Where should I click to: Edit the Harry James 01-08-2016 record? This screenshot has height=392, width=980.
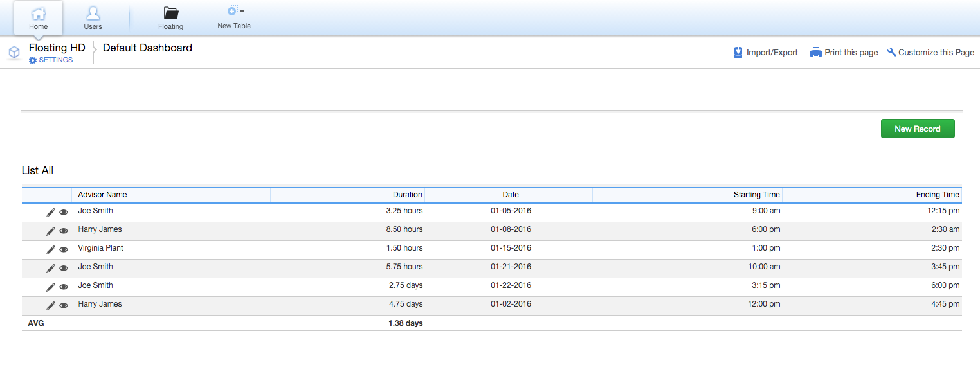tap(51, 231)
